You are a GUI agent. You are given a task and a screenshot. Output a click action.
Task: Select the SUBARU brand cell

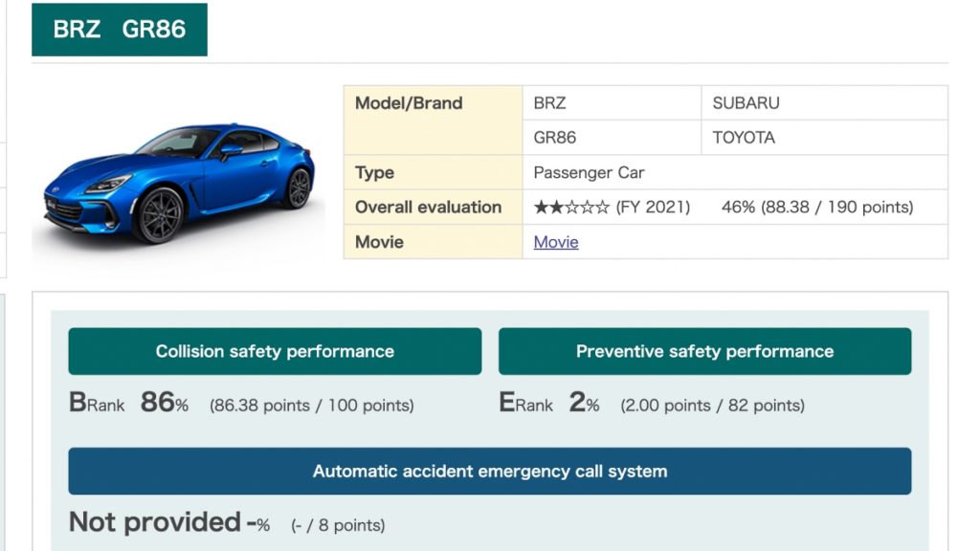coord(746,103)
